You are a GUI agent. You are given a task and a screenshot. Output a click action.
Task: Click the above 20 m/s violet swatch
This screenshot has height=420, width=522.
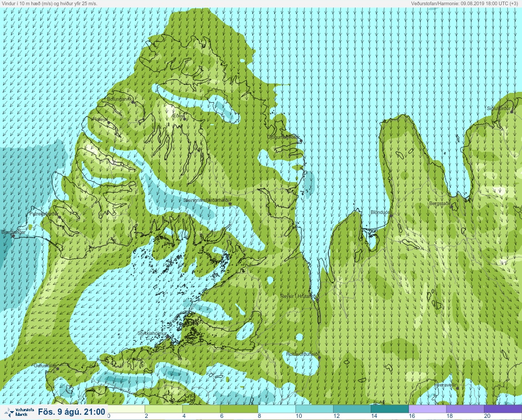tap(503, 409)
